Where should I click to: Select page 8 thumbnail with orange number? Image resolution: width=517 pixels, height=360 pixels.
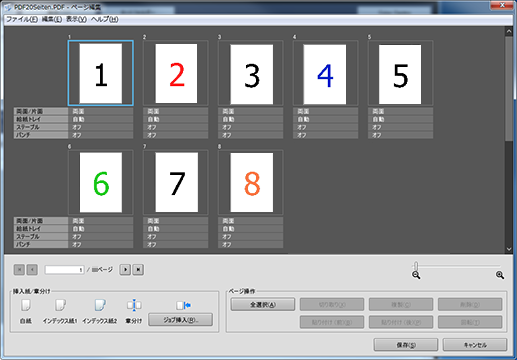251,182
